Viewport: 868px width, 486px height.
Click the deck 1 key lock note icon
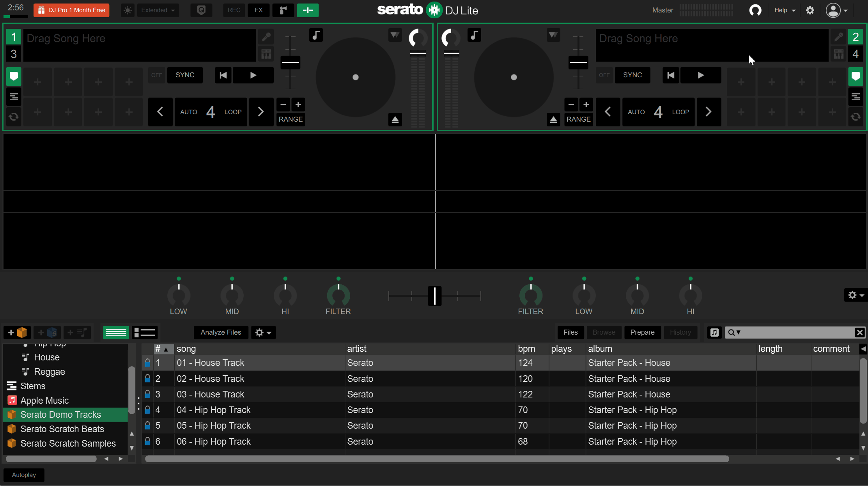pyautogui.click(x=316, y=35)
